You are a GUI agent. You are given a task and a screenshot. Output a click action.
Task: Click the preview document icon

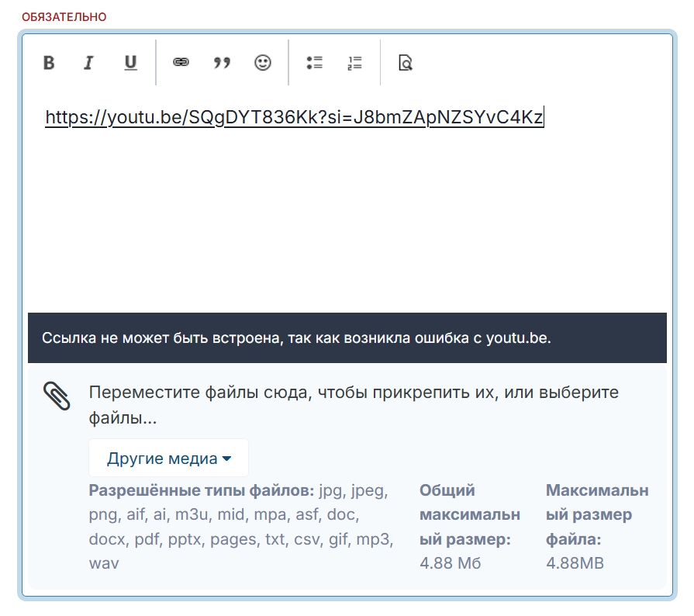(x=406, y=62)
